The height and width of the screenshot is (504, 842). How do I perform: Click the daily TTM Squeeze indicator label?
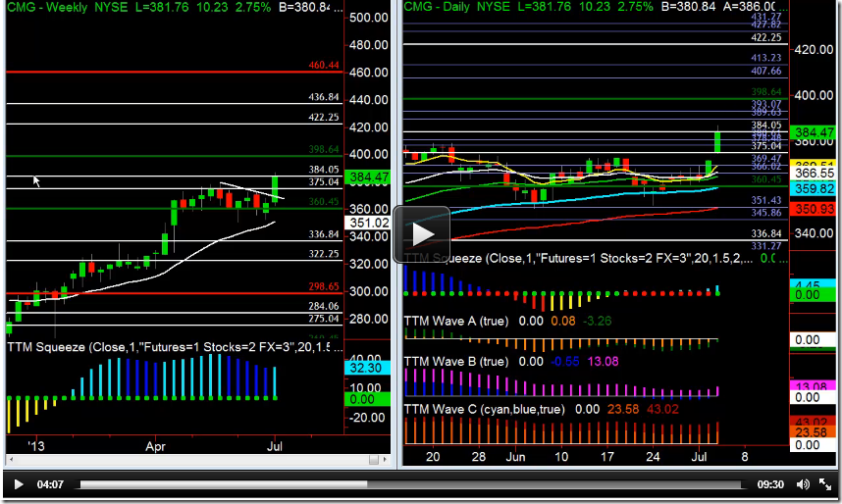coord(578,259)
